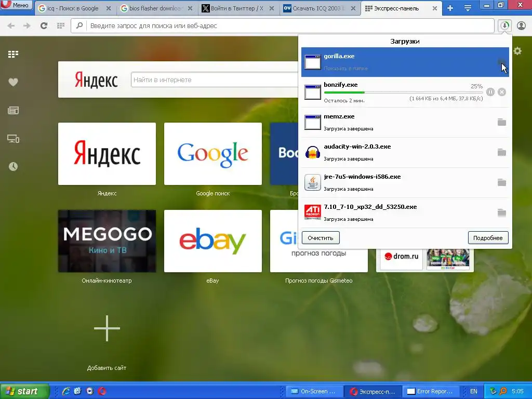This screenshot has width=532, height=399.
Task: Open the Google speed dial tile
Action: [x=212, y=154]
